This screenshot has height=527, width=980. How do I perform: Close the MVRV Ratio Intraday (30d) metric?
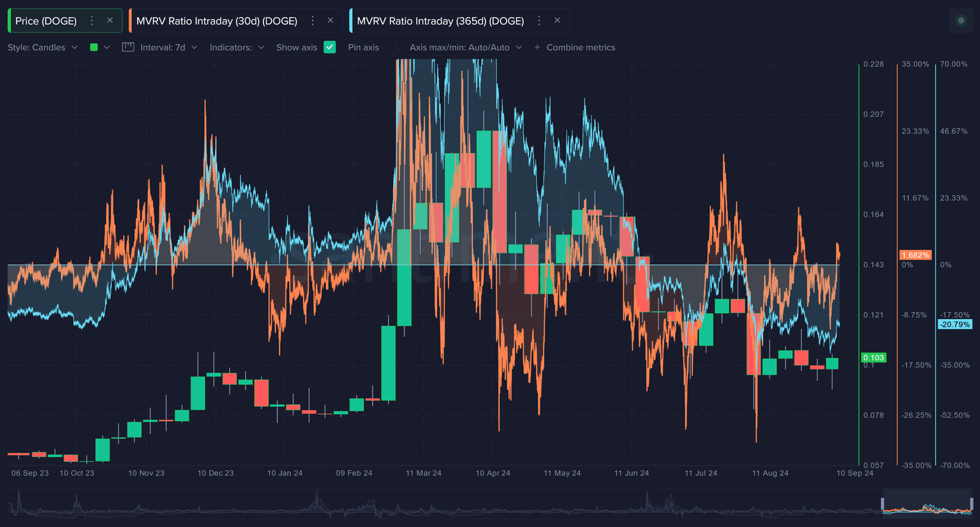coord(330,20)
